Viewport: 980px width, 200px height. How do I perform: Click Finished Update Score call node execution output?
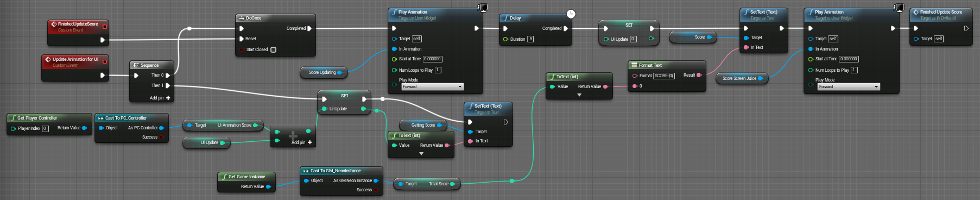point(966,28)
